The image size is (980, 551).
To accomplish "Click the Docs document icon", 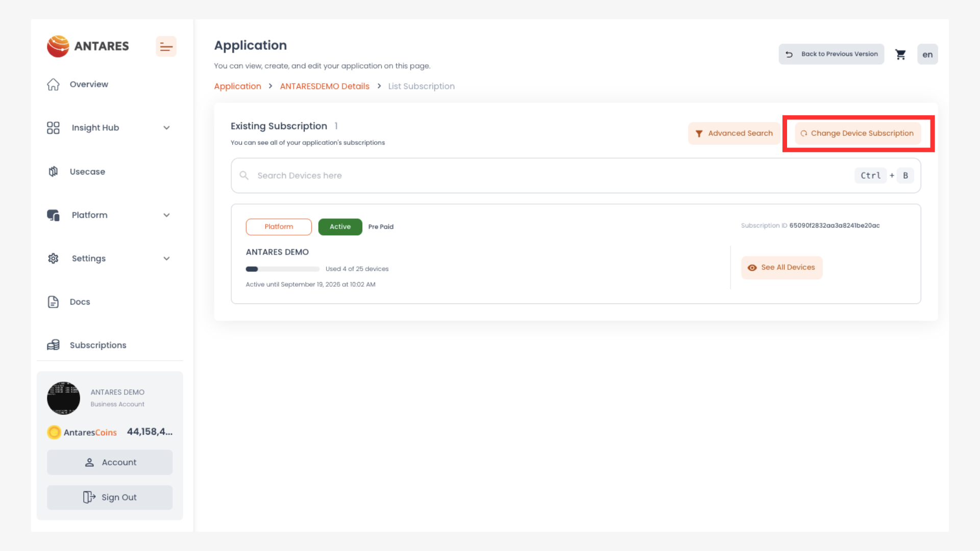I will 53,302.
